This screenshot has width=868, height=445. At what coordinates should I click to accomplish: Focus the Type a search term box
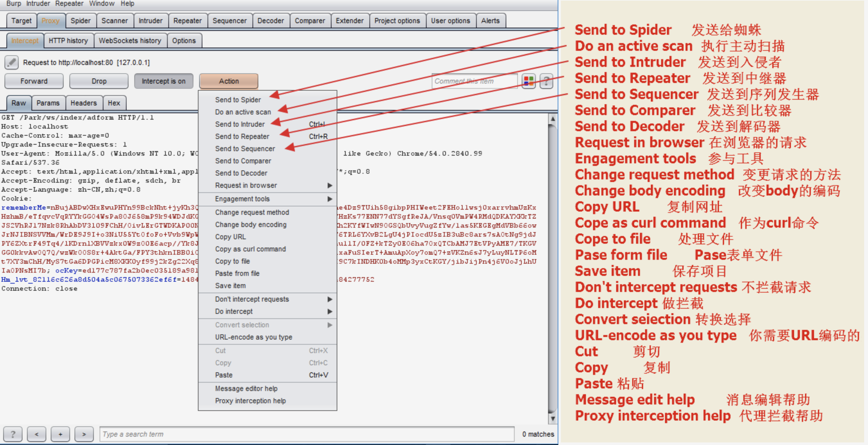pos(307,434)
